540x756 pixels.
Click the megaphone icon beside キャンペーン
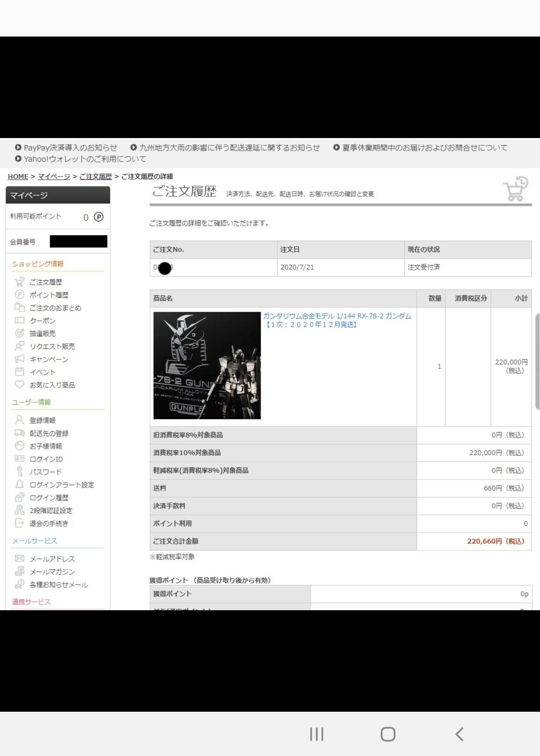click(x=20, y=359)
